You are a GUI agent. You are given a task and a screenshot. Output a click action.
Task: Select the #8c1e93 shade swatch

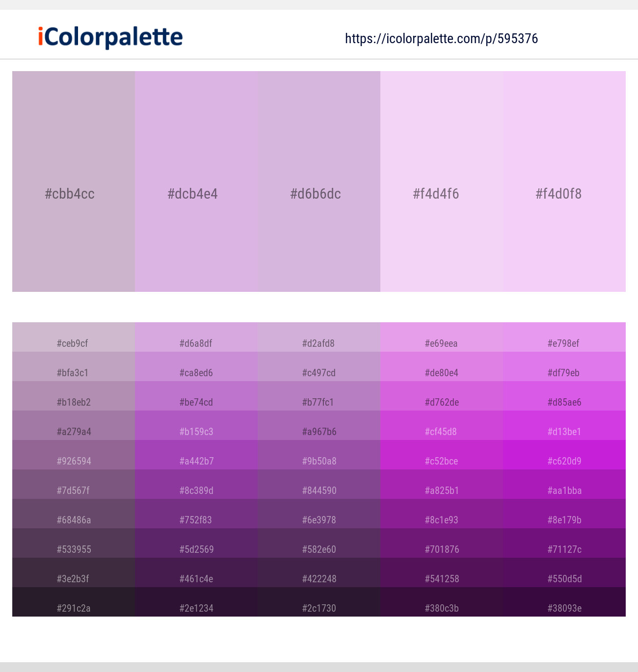coord(441,520)
